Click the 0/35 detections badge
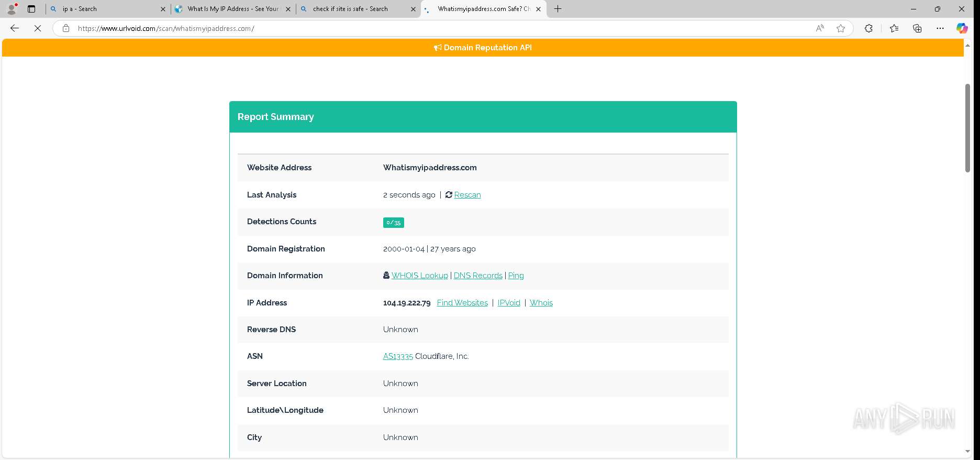The width and height of the screenshot is (980, 460). tap(393, 223)
